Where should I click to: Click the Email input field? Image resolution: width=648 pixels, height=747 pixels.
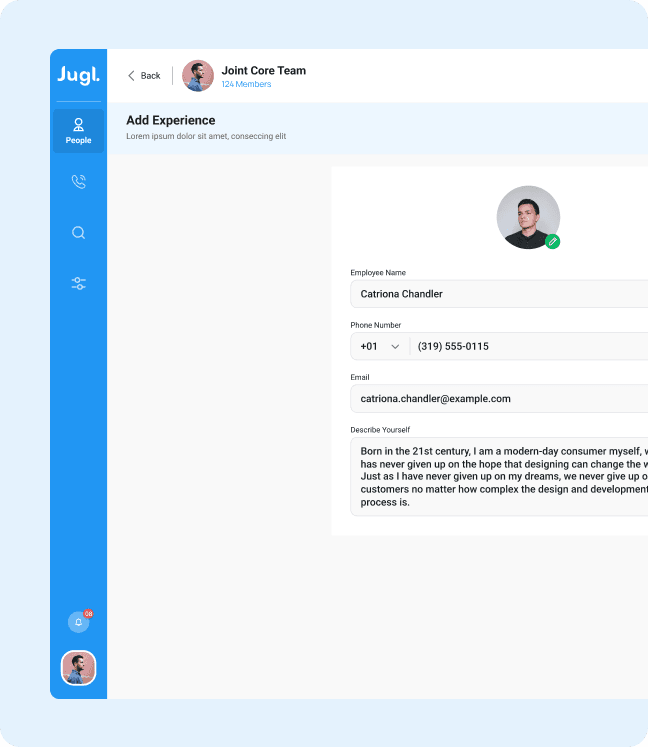pos(500,398)
